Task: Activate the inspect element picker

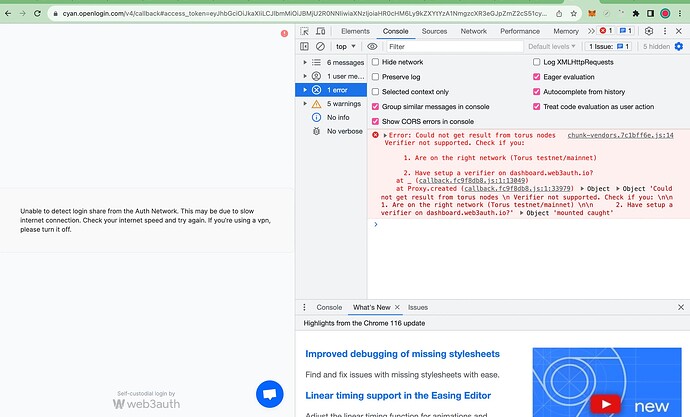Action: 304,31
